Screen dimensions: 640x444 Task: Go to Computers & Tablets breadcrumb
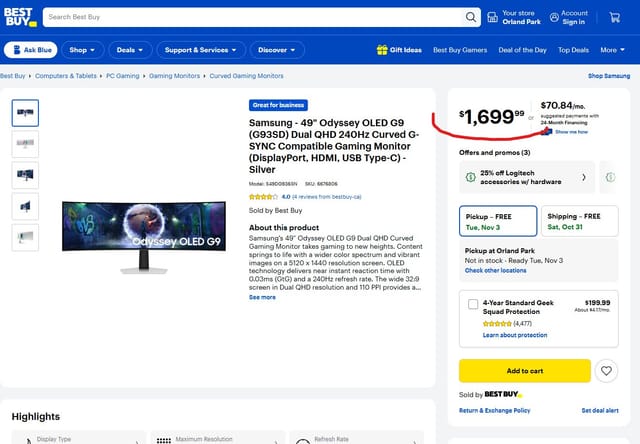pos(66,76)
